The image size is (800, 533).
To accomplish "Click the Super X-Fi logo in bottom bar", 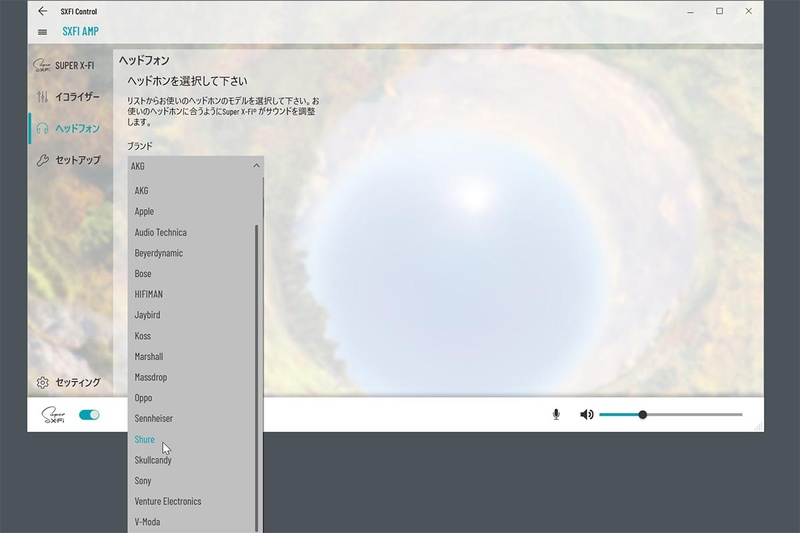I will 53,415.
